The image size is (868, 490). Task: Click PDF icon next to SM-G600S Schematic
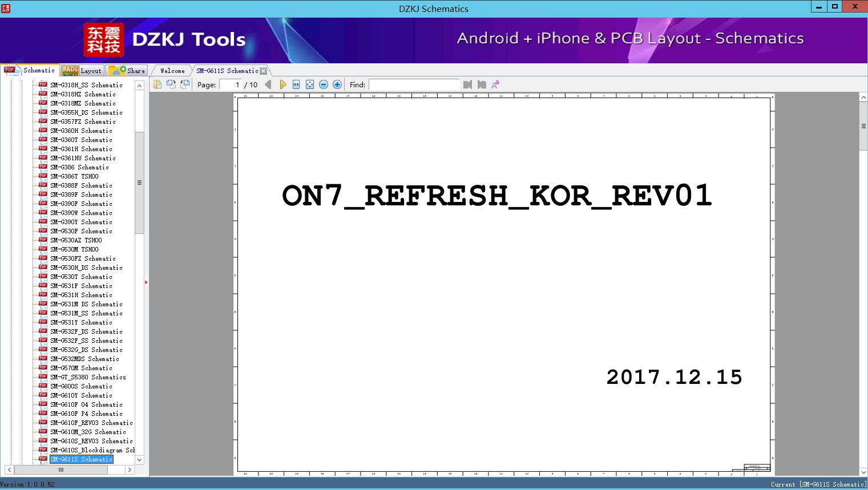pos(43,386)
